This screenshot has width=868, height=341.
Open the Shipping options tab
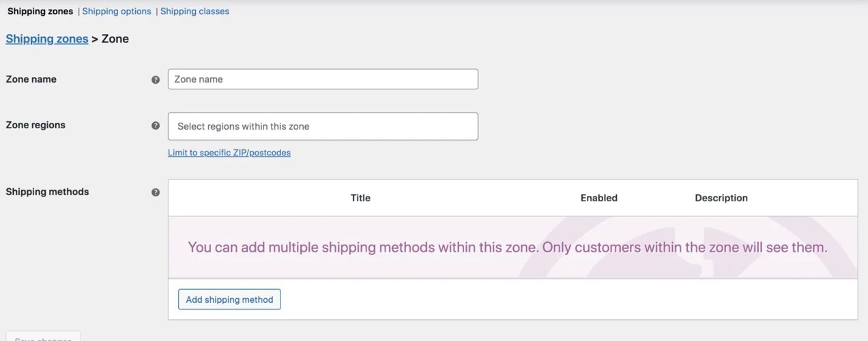point(117,12)
